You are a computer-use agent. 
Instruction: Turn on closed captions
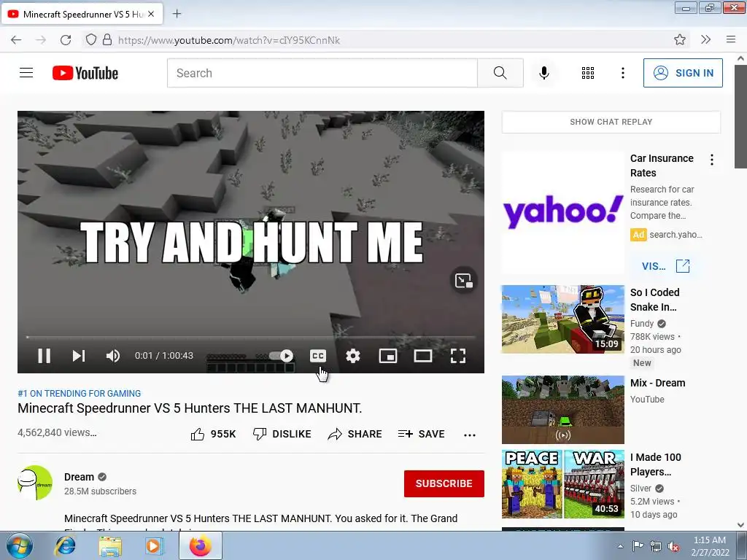[318, 356]
